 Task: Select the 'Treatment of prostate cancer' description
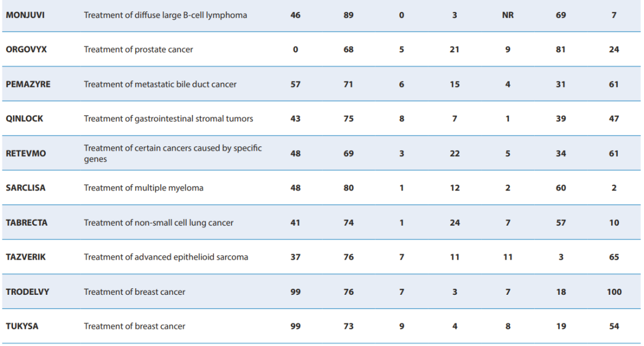click(138, 49)
